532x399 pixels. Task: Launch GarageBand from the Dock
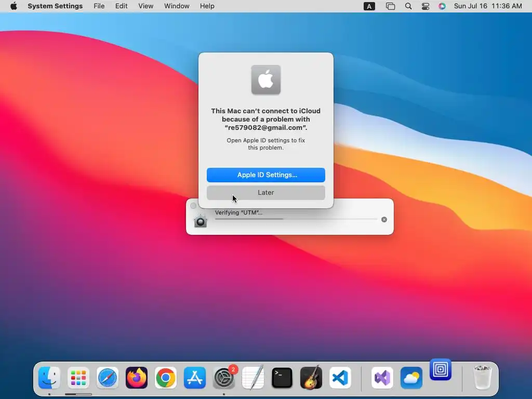point(311,378)
